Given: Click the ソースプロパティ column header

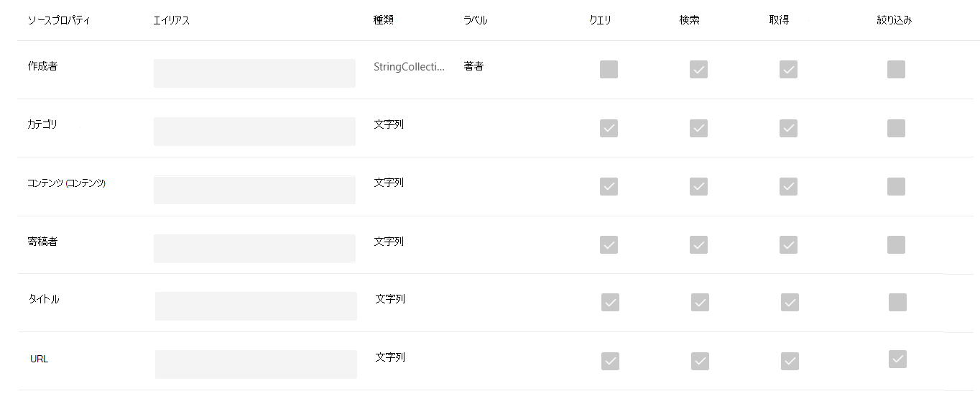Looking at the screenshot, I should (59, 20).
